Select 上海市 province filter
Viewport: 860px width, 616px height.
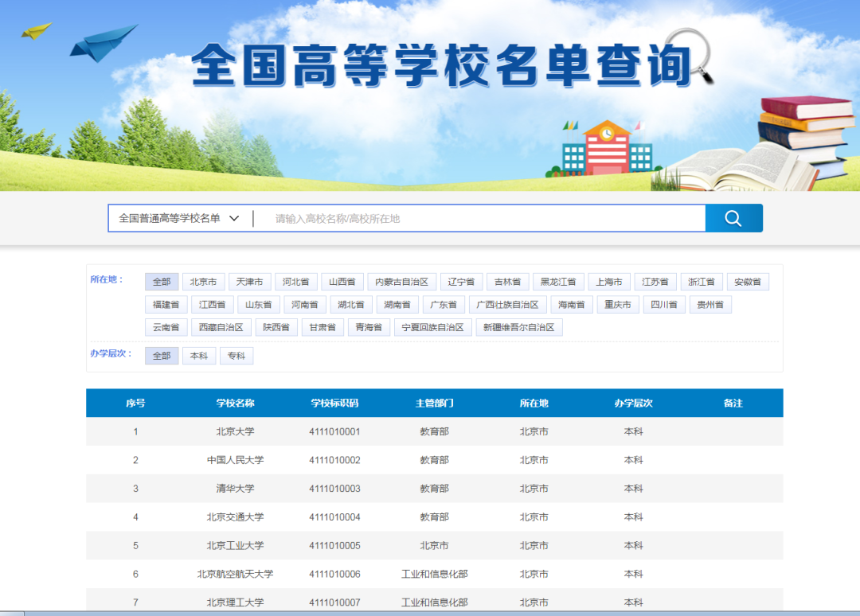tap(609, 281)
